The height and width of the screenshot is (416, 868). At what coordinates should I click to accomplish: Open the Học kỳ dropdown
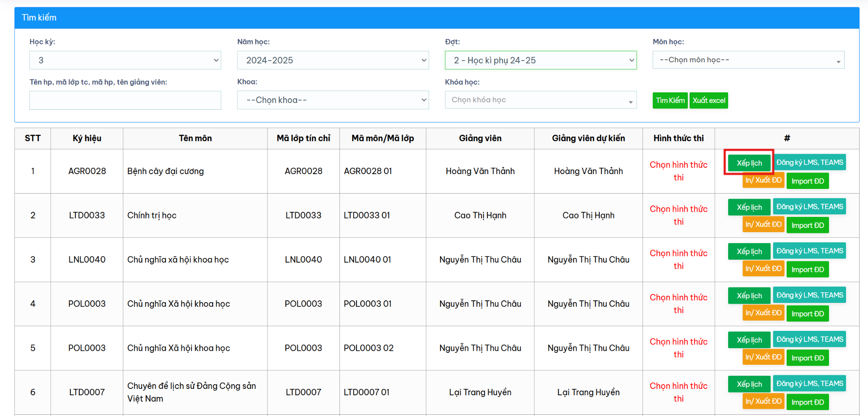(125, 60)
